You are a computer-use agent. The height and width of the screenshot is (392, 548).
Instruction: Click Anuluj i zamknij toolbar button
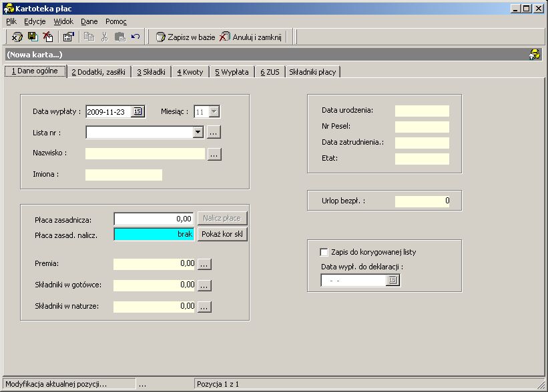coord(250,37)
